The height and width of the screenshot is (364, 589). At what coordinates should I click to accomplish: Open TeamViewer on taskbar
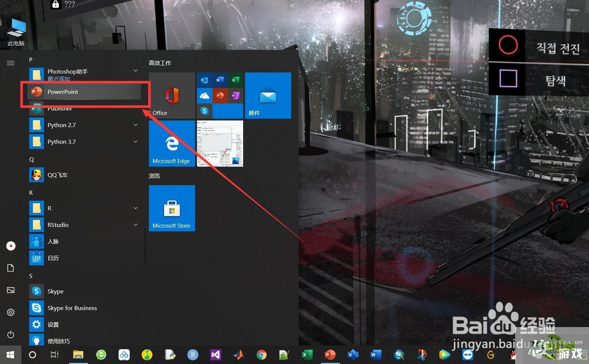(467, 355)
